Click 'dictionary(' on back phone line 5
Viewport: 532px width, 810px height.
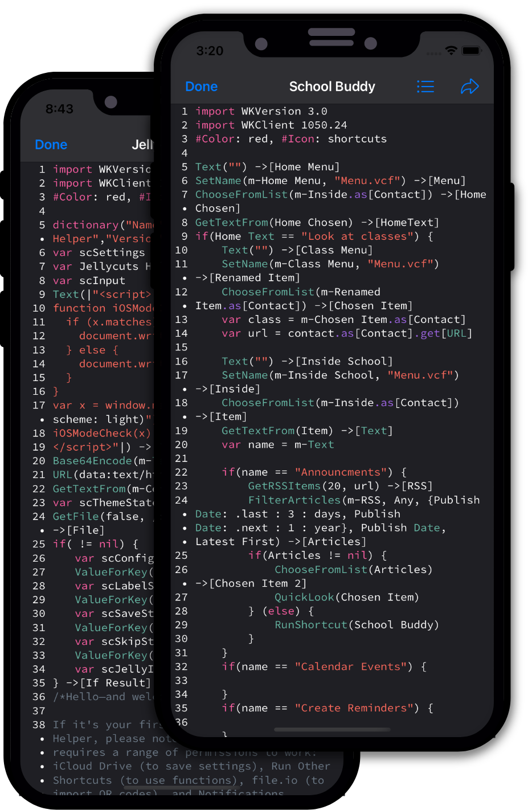tap(89, 225)
